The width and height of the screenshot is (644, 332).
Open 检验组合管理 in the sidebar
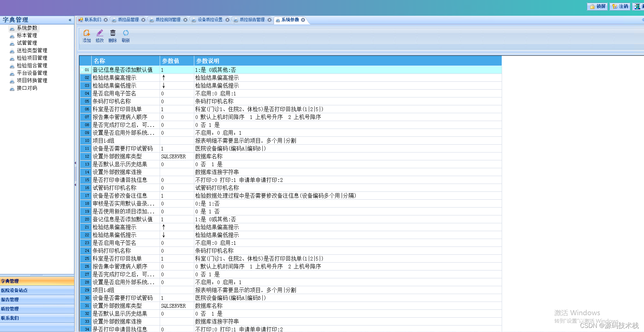tap(32, 65)
